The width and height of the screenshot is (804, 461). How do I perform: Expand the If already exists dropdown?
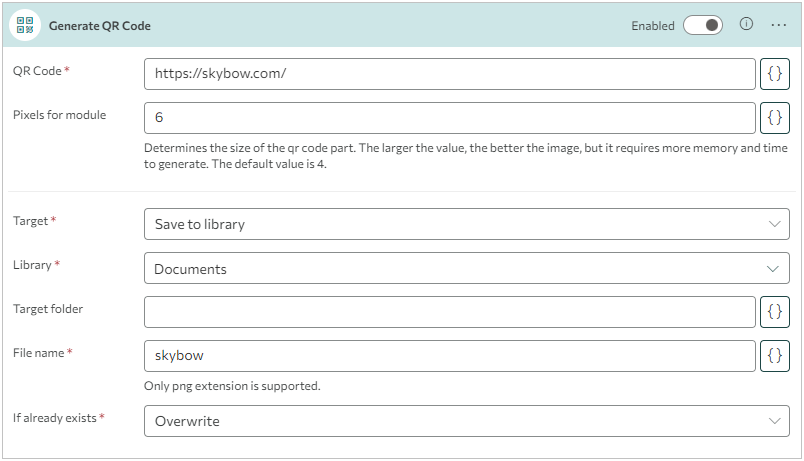[x=774, y=421]
